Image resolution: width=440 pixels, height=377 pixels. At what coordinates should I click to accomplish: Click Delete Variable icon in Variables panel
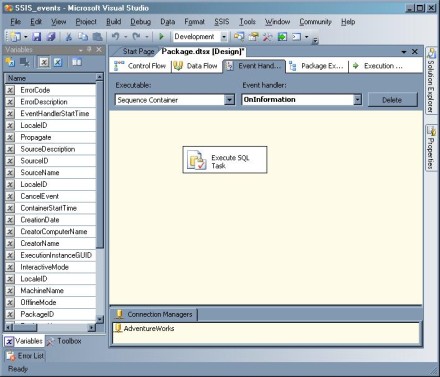click(x=24, y=62)
